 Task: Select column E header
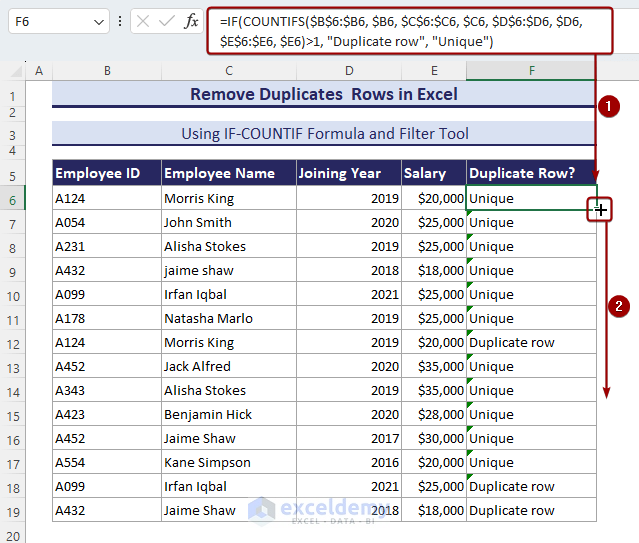click(434, 71)
